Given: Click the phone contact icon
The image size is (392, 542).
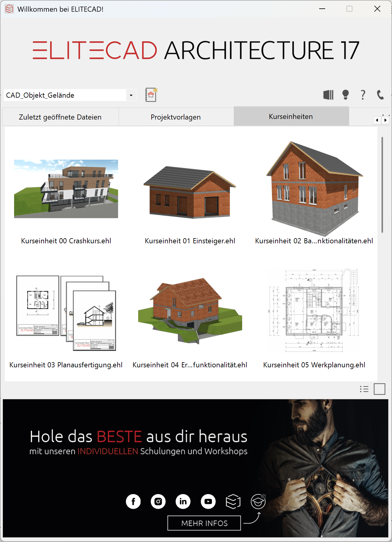Looking at the screenshot, I should pyautogui.click(x=380, y=95).
